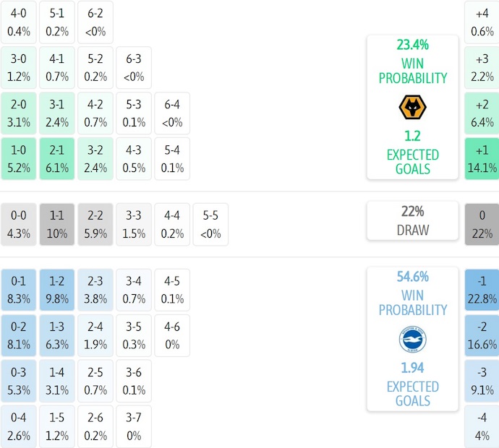499x448 pixels.
Task: Select the 1-1 draw scoreline cell
Action: point(56,225)
